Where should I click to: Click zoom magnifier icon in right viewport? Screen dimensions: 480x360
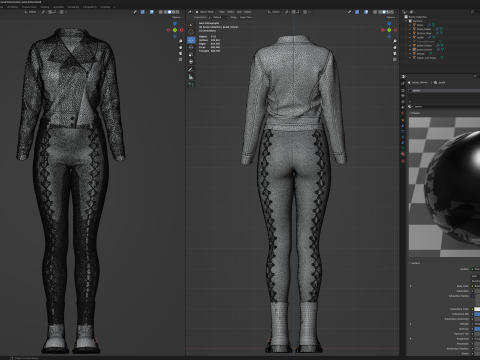395,41
